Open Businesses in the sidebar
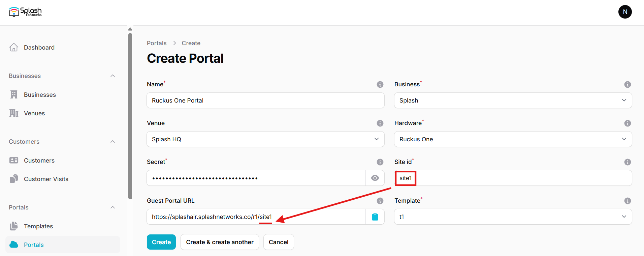This screenshot has height=256, width=644. click(63, 94)
